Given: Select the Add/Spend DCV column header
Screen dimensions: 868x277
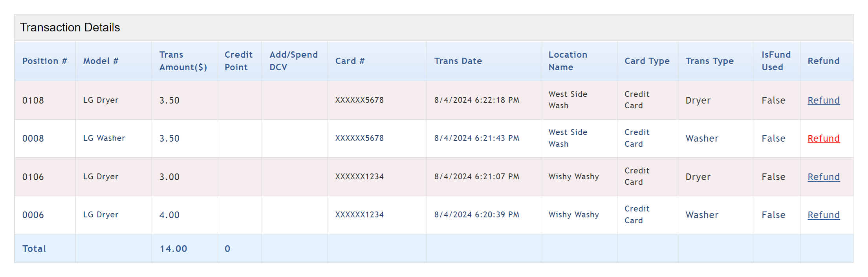Looking at the screenshot, I should pos(293,61).
